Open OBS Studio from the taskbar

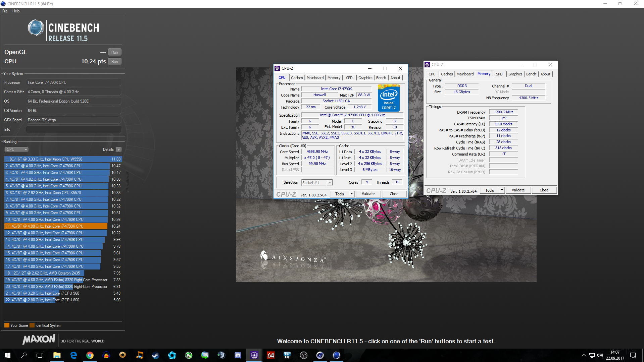[303, 355]
